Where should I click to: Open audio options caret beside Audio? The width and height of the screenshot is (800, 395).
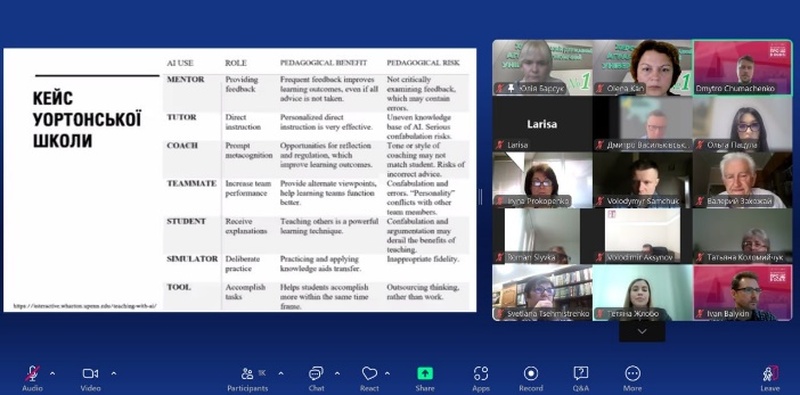pos(52,373)
